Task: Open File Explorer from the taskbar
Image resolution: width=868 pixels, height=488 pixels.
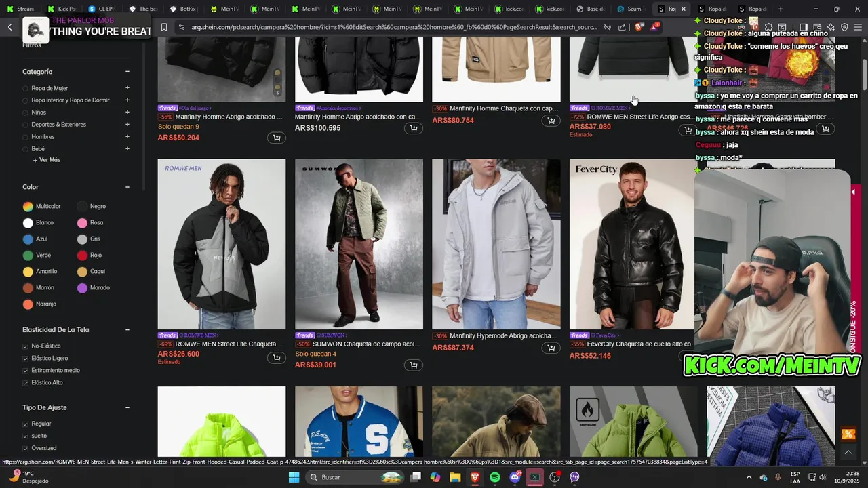Action: (x=455, y=477)
